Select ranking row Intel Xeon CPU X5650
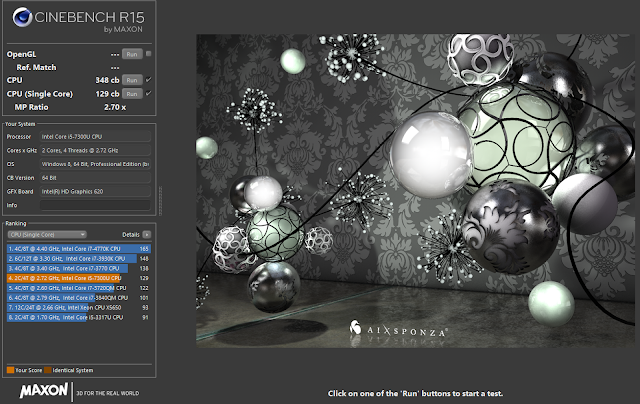The width and height of the screenshot is (640, 404). 79,308
